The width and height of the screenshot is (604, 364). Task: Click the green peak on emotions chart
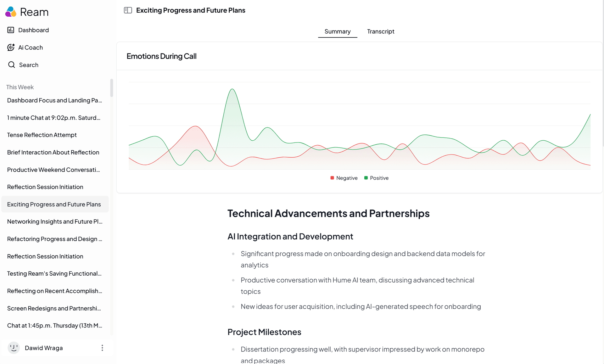tap(232, 89)
